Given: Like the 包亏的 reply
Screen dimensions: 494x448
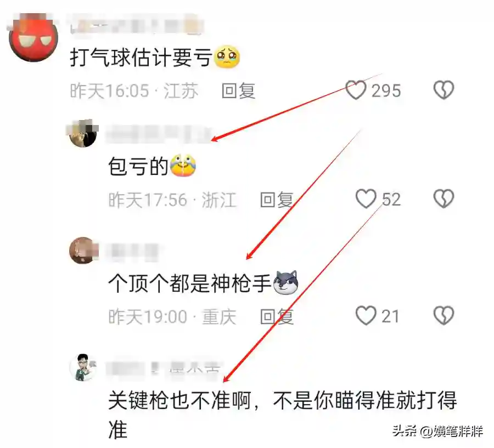Looking at the screenshot, I should coord(366,199).
